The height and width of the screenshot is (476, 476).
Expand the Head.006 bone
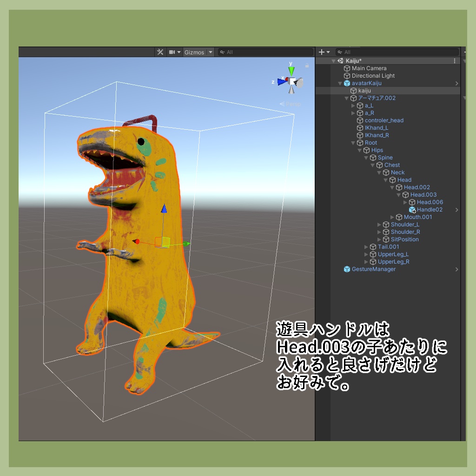tap(405, 202)
